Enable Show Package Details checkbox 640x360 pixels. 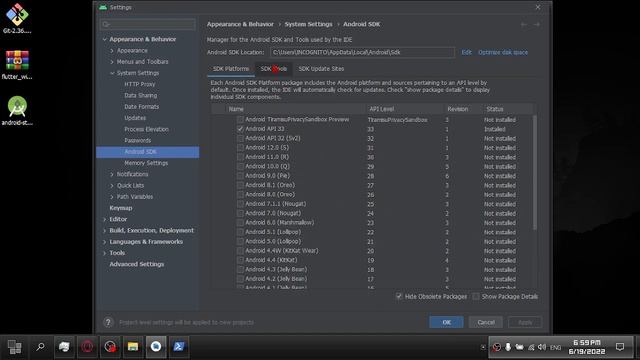(476, 296)
